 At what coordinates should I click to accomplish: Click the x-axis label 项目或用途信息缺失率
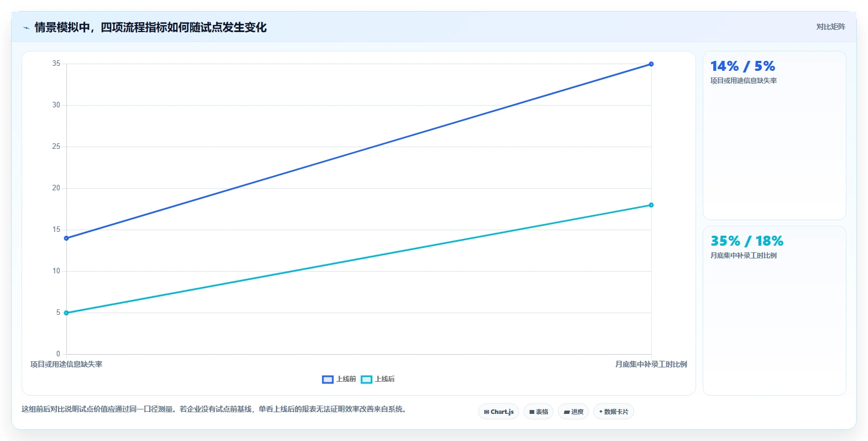66,364
